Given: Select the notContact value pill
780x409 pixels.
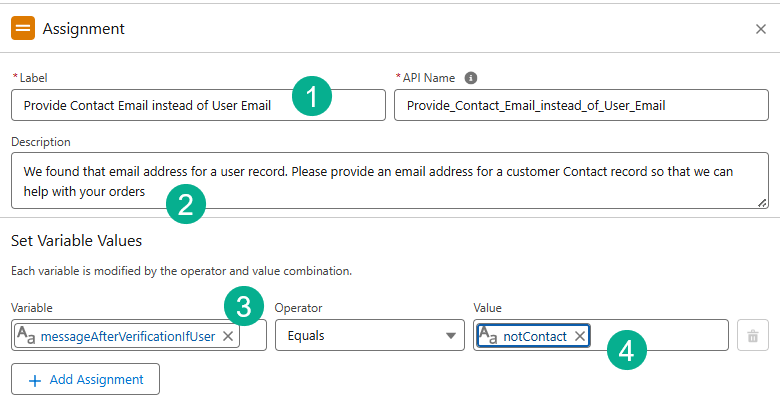Looking at the screenshot, I should (534, 336).
